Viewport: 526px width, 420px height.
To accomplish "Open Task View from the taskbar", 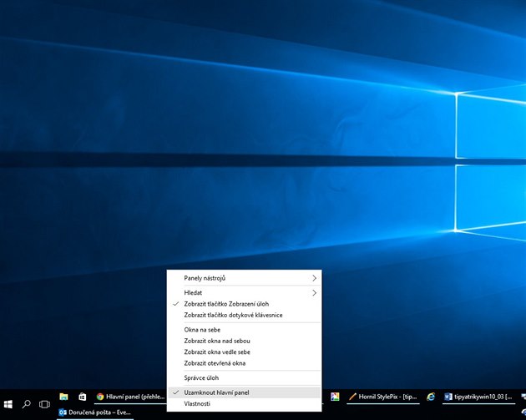I will click(x=45, y=403).
